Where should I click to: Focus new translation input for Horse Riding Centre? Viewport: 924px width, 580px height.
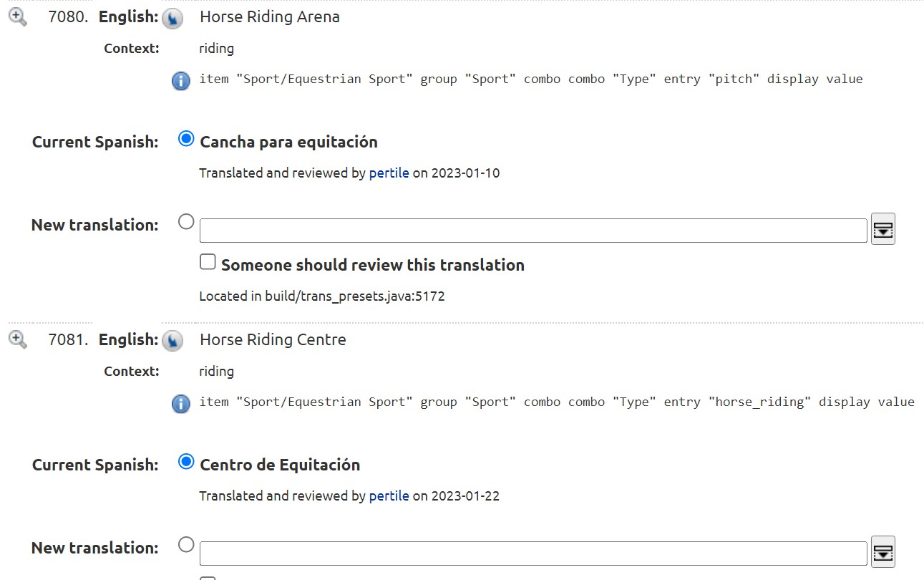(532, 554)
